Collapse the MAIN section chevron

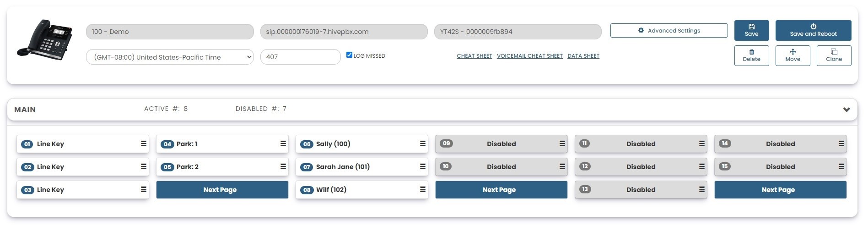tap(846, 110)
